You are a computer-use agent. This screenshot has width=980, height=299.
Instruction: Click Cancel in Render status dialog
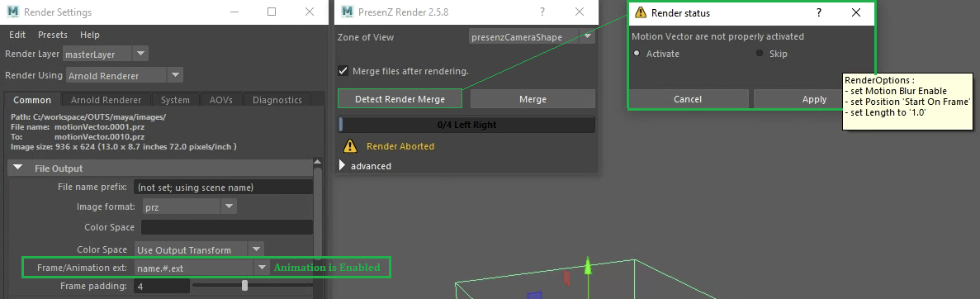coord(688,99)
